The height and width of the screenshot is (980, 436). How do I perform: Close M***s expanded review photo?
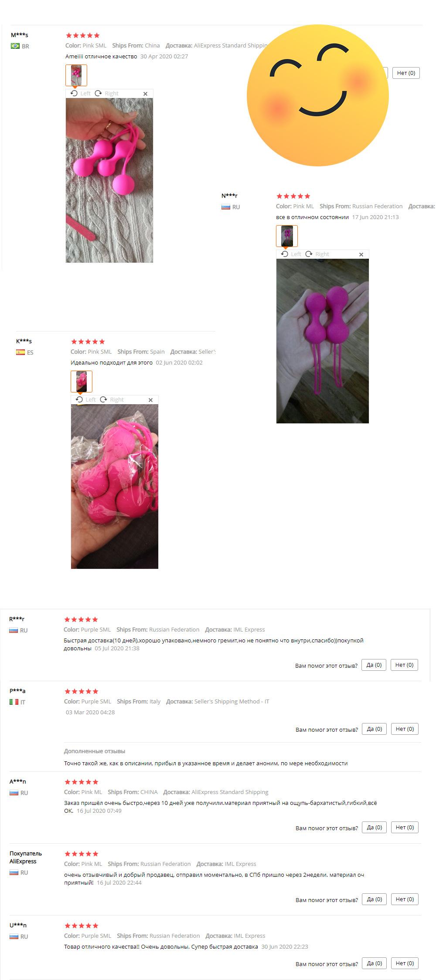coord(145,94)
